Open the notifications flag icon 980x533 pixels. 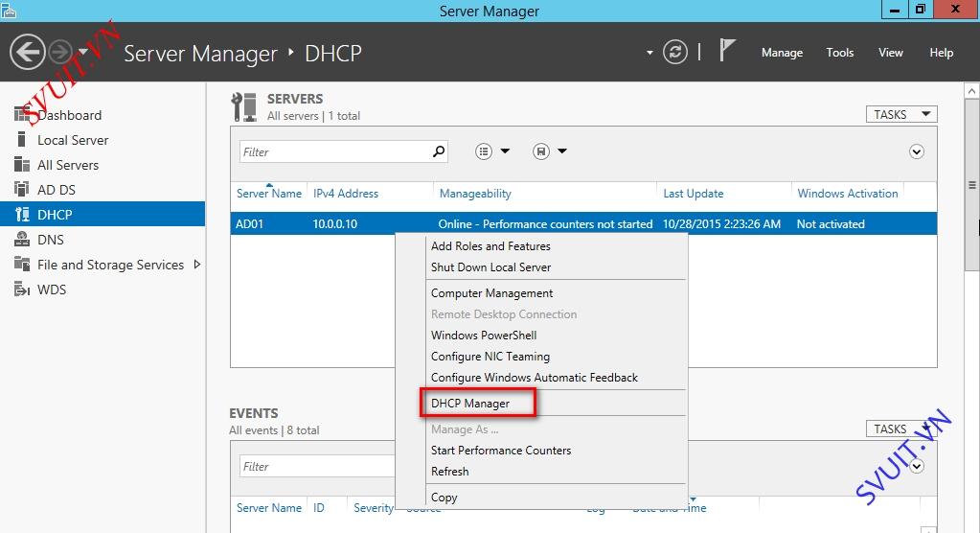point(727,51)
